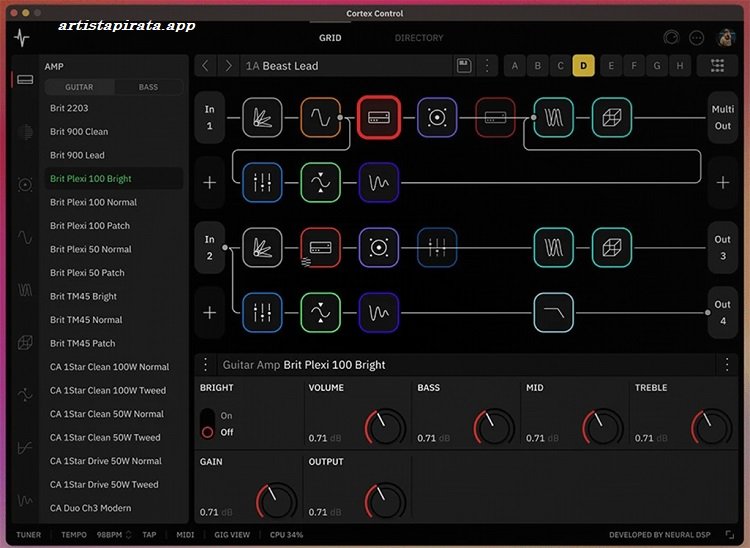
Task: Open the Tuner
Action: click(29, 535)
